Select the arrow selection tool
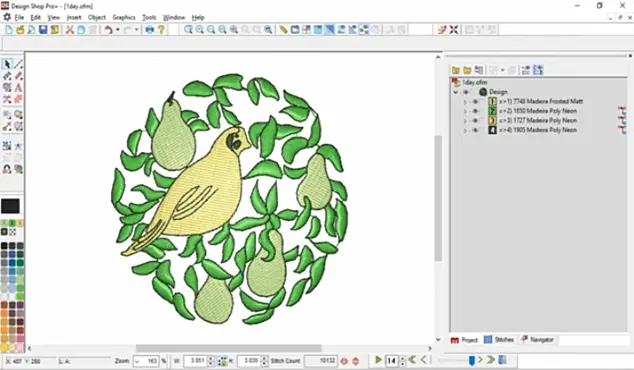 pos(7,64)
